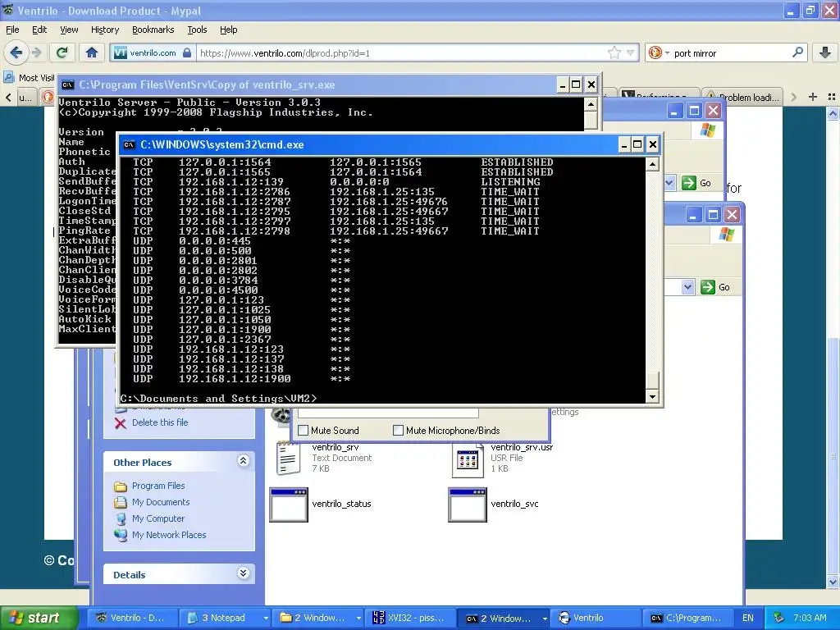Screen dimensions: 840x630
Task: Open the ventrilo_srv.exe console system menu icon
Action: click(67, 84)
